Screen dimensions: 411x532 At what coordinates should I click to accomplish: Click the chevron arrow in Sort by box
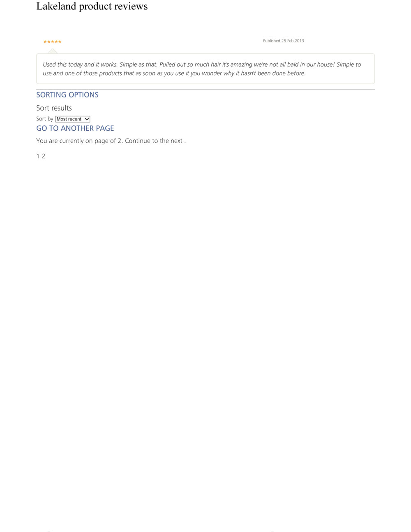tap(87, 119)
